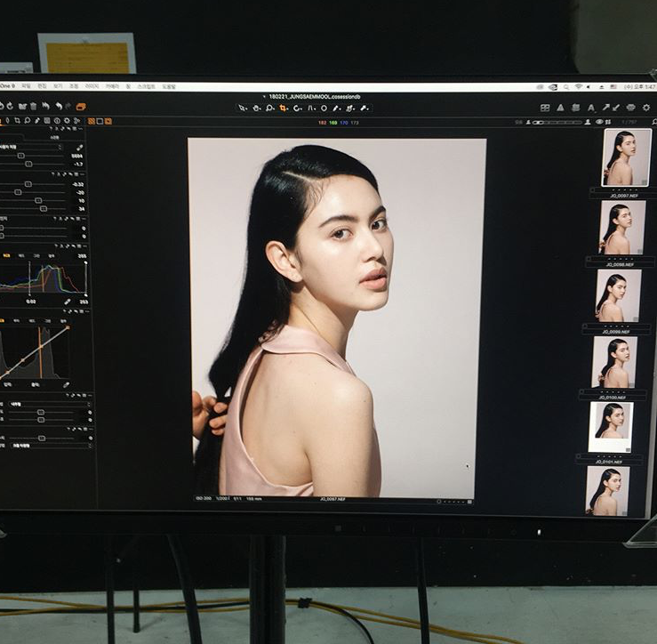Open the details magnifier tool tab
Image resolution: width=657 pixels, height=644 pixels.
coord(28,121)
